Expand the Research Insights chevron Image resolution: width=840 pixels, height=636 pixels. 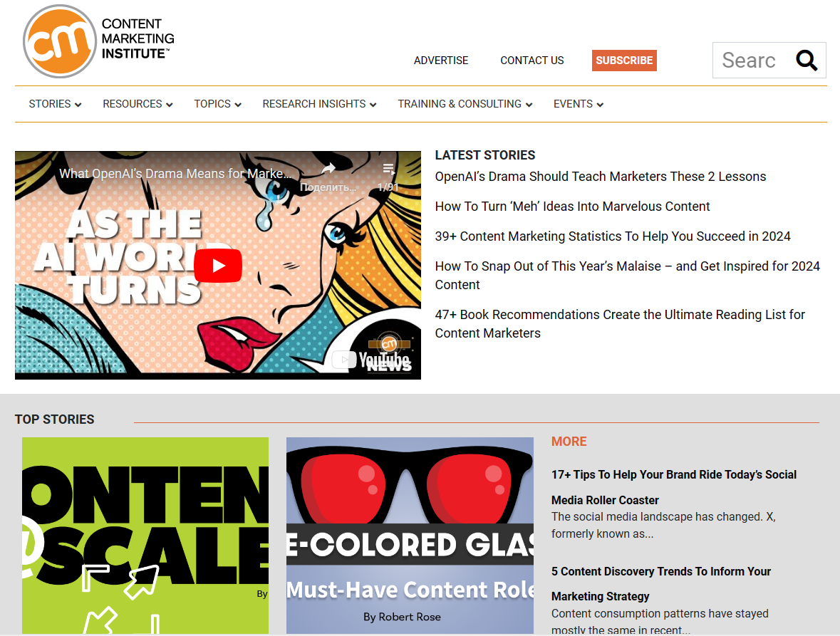click(x=373, y=105)
